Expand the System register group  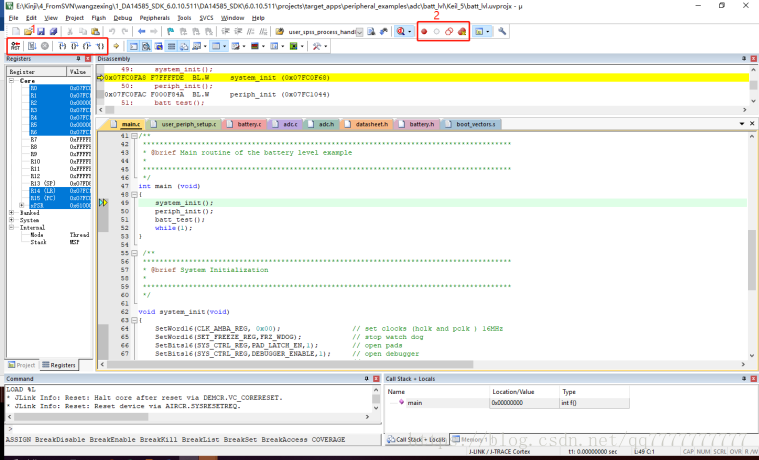(12, 220)
